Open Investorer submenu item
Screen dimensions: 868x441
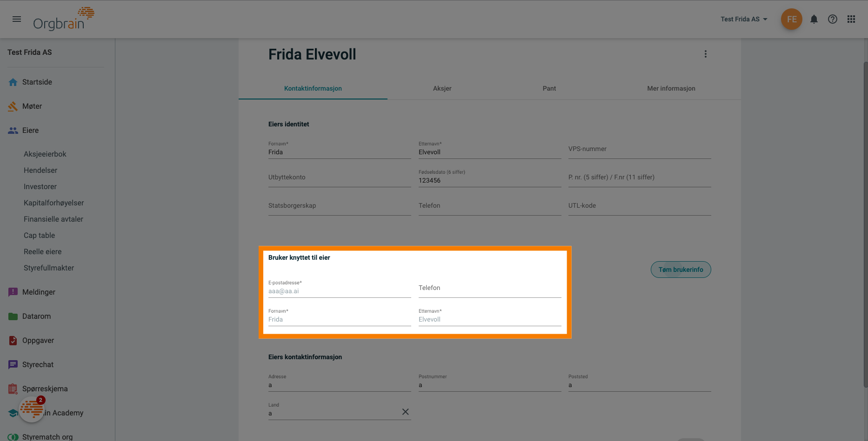(40, 187)
